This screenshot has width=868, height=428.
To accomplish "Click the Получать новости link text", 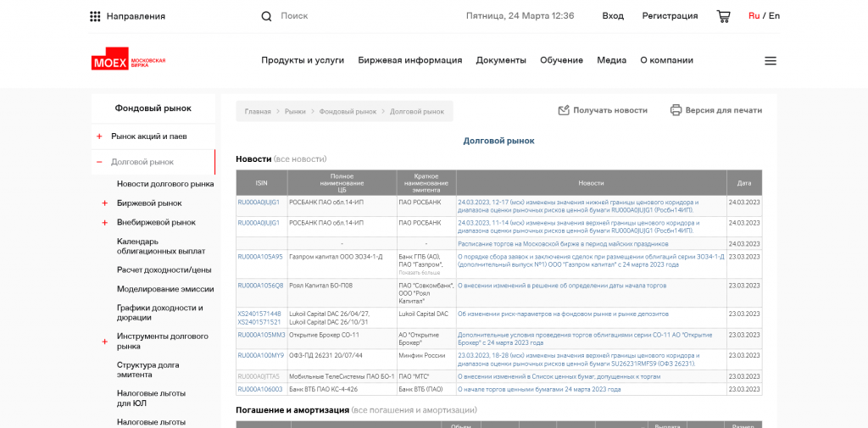I will point(610,110).
